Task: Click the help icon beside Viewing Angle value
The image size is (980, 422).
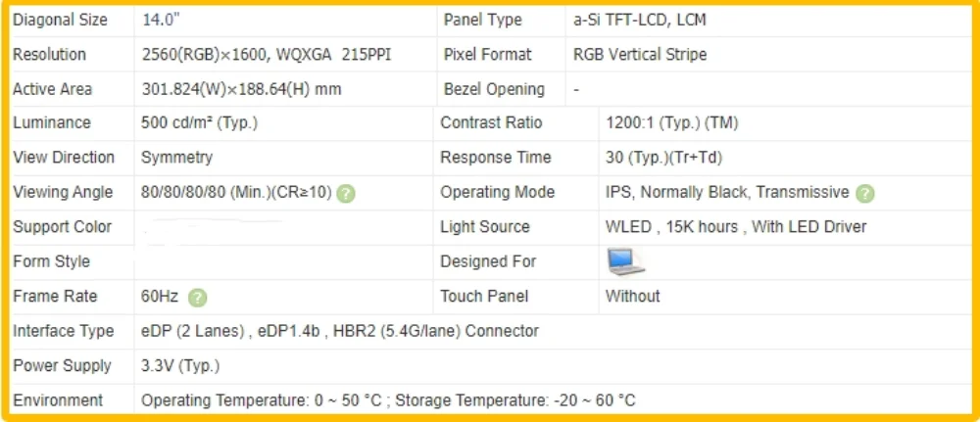Action: point(346,193)
